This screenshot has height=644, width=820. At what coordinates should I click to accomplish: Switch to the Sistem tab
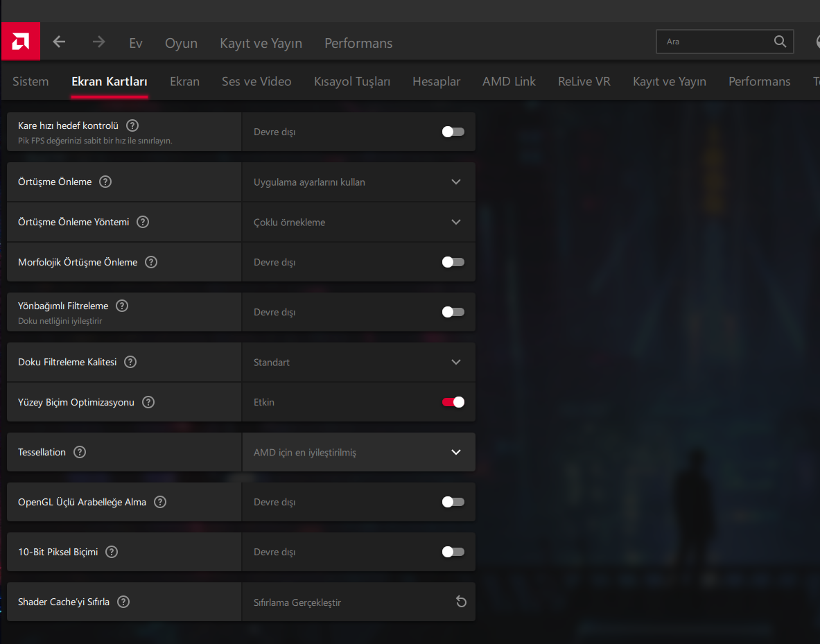point(30,82)
